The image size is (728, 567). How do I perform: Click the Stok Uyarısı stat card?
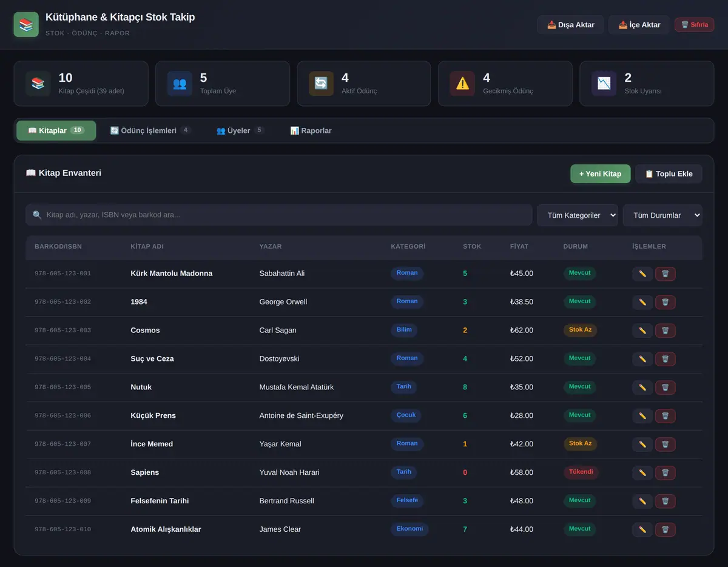pyautogui.click(x=647, y=84)
